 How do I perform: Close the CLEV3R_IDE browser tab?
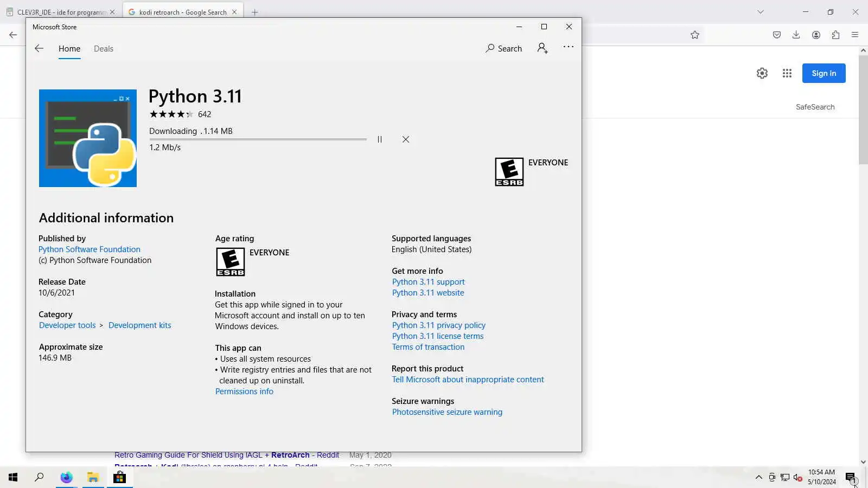click(112, 12)
